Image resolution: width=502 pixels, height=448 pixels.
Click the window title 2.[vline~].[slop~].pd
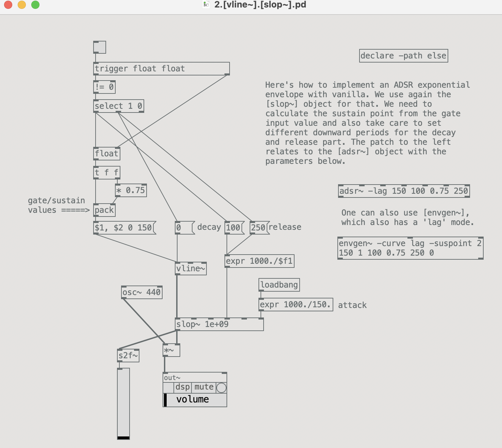click(x=260, y=5)
